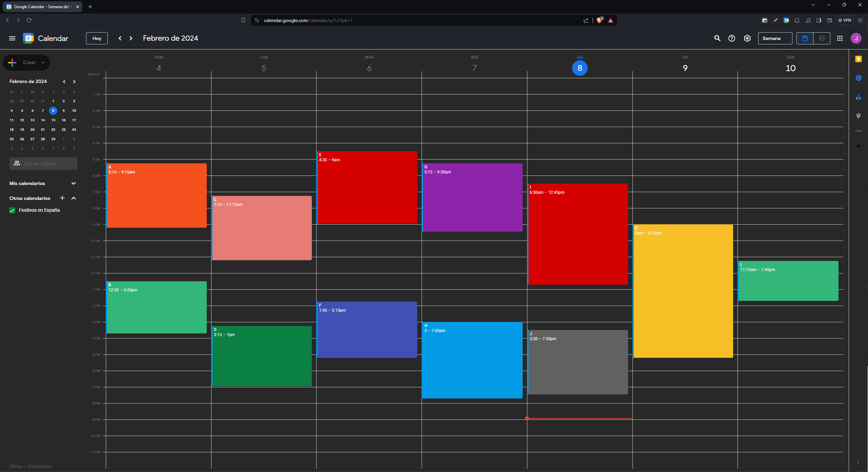
Task: Toggle browser sidebar panel icon
Action: coord(819,20)
